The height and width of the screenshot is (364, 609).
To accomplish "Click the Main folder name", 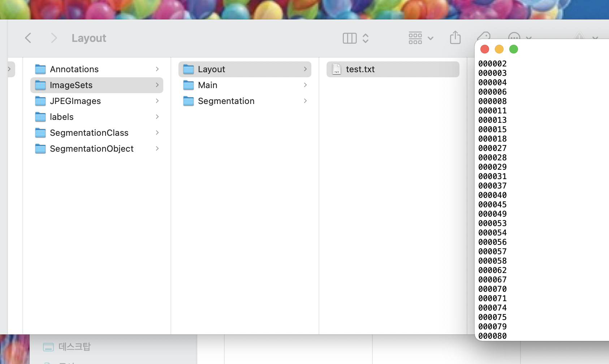I will pos(208,85).
